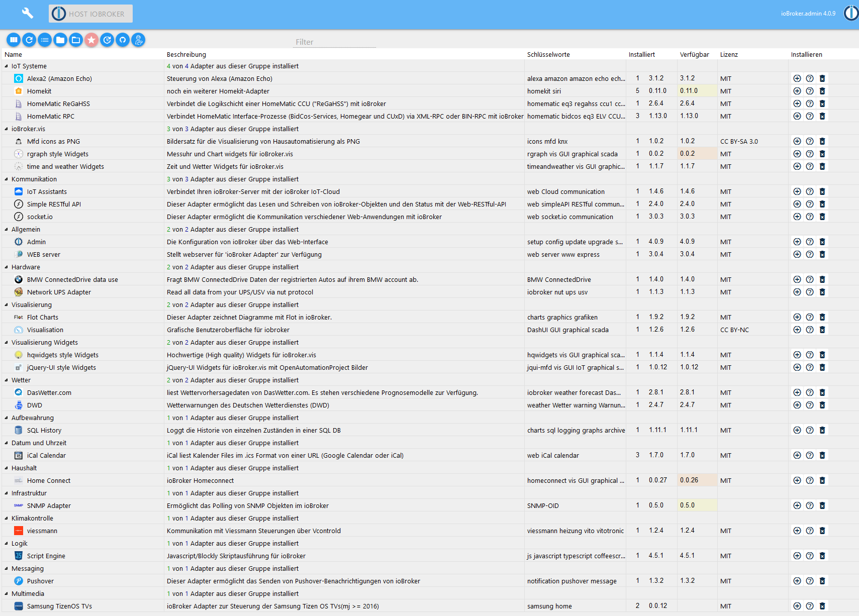Open help for SQL History adapter
Viewport: 859px width, 616px height.
[x=810, y=430]
